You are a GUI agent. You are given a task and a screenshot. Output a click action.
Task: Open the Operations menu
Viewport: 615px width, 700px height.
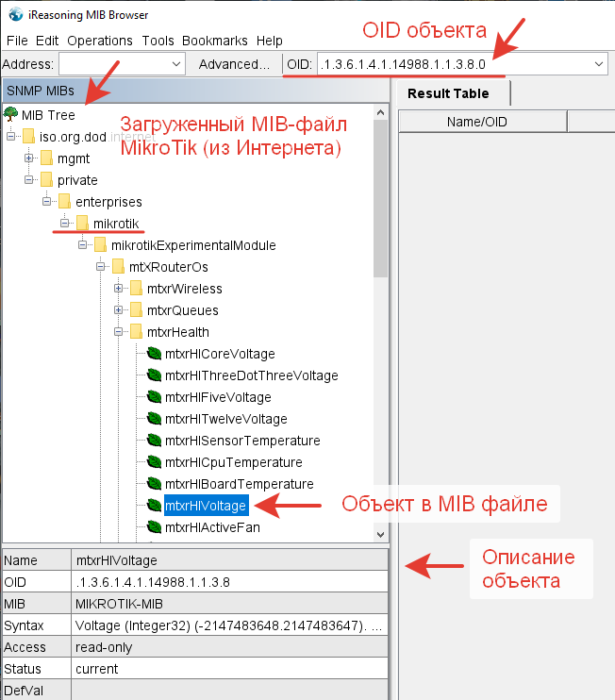(100, 41)
